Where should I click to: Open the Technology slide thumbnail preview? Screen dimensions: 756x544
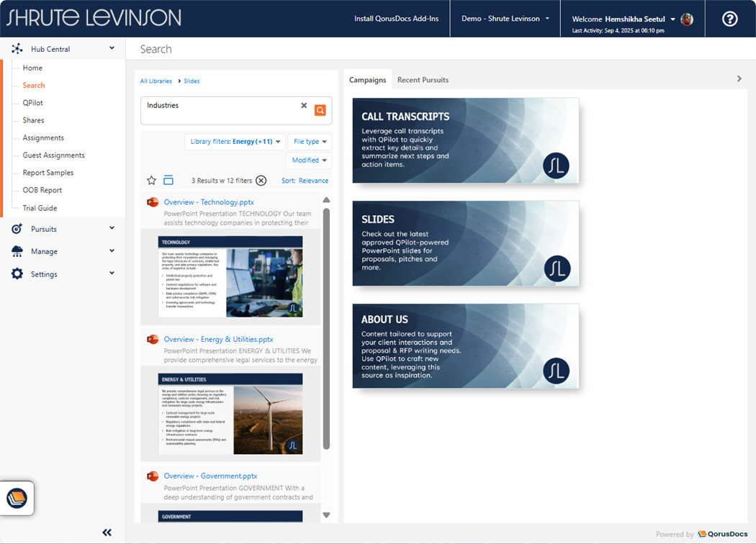coord(230,276)
